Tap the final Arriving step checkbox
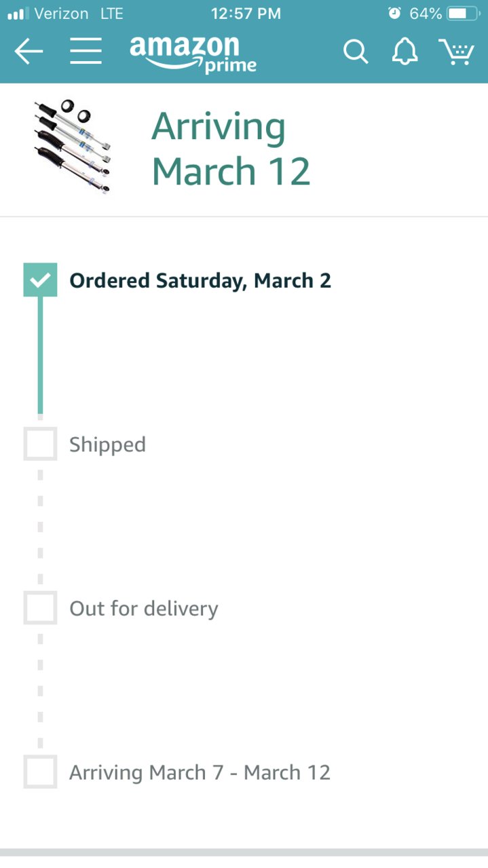Screen dimensions: 488x868 [40, 772]
